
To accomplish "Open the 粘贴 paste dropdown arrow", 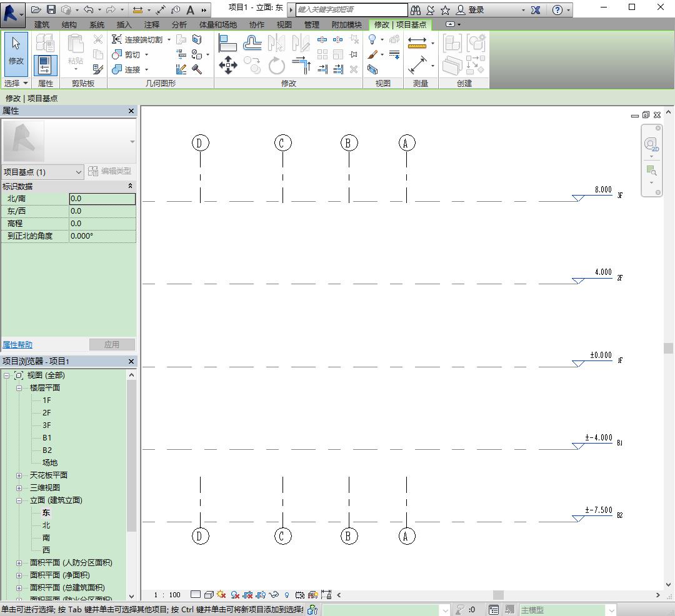I will [76, 69].
